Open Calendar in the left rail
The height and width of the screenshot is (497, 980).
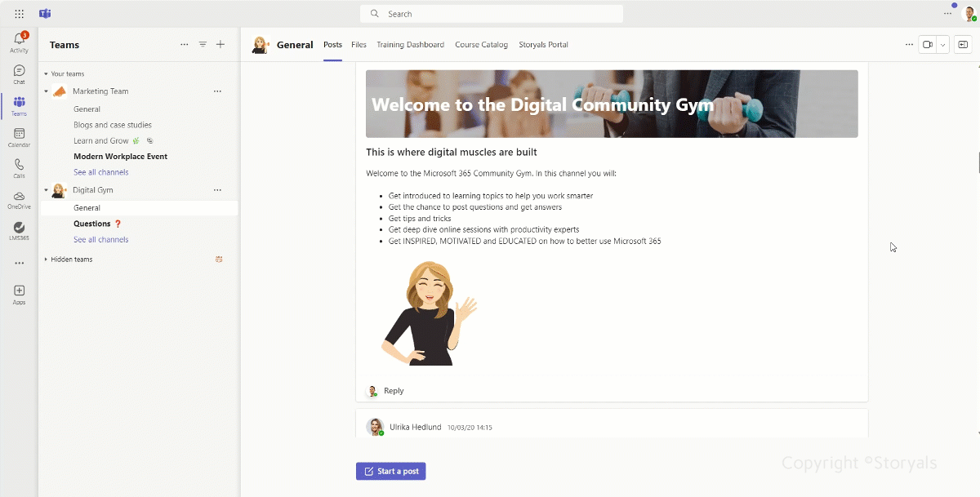pos(19,137)
